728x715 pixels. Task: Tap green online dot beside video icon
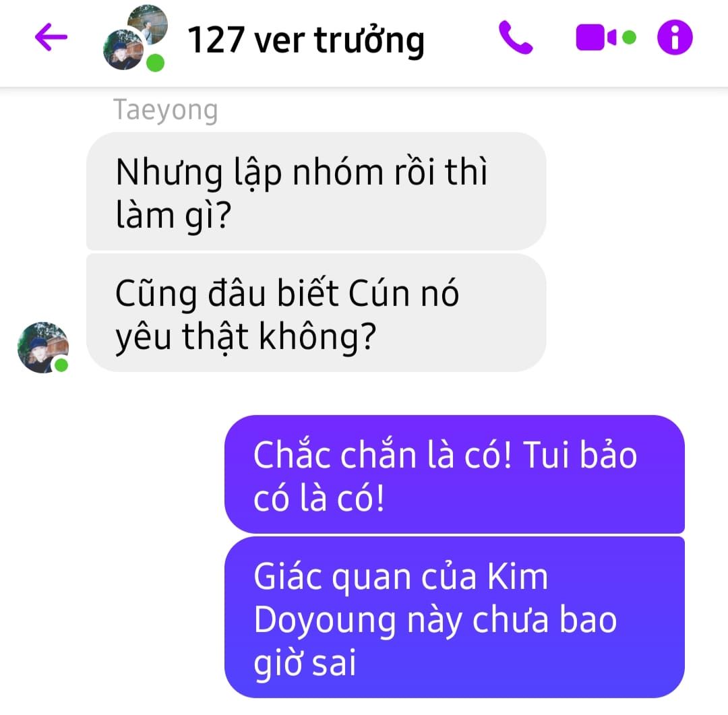tap(629, 37)
